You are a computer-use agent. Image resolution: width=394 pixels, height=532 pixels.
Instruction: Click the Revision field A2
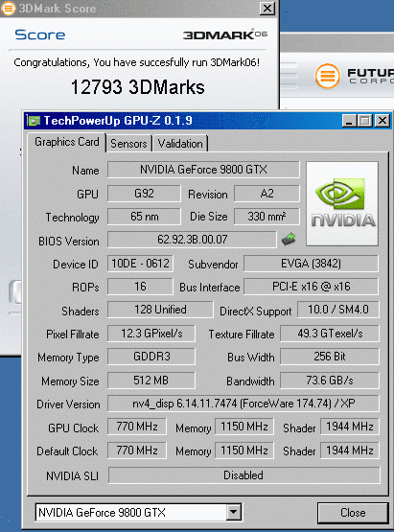click(267, 194)
